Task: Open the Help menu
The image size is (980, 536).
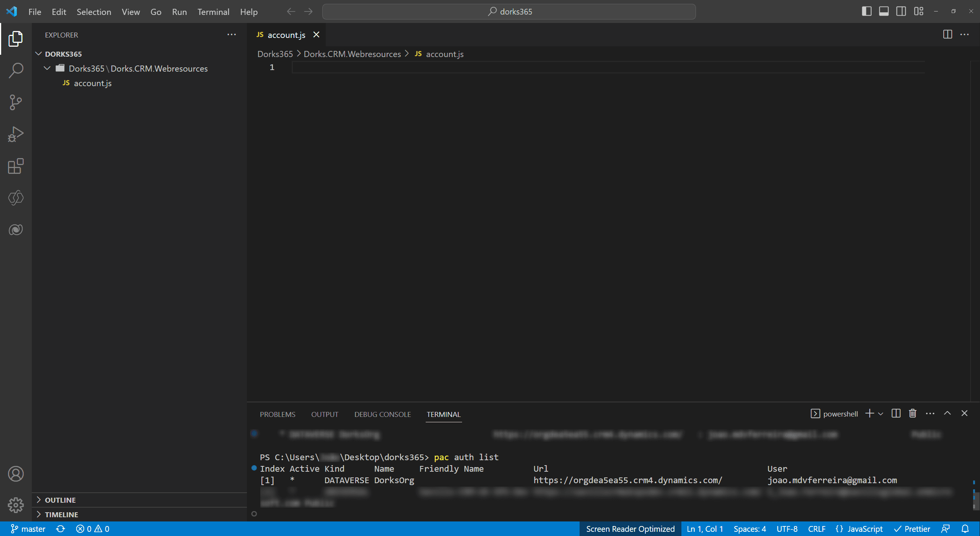Action: click(x=249, y=12)
